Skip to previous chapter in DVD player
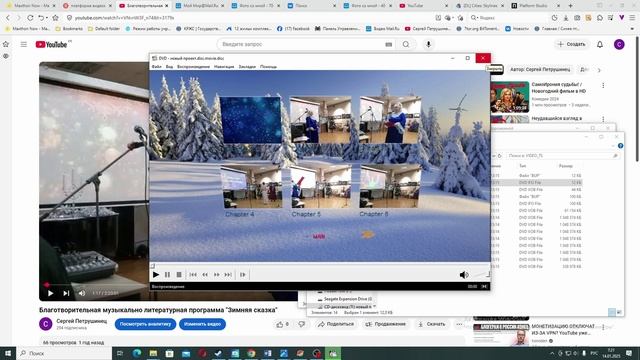This screenshot has width=640, height=360. coord(193,275)
